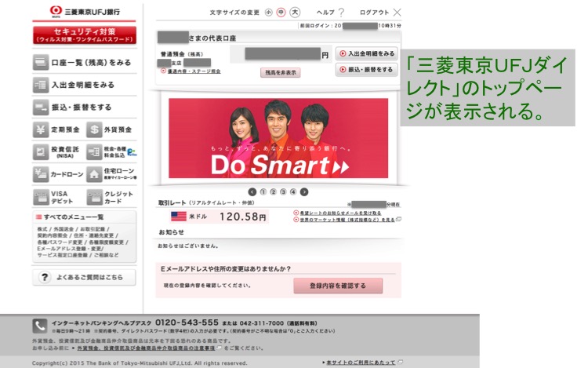This screenshot has height=368, width=588.
Task: Open 優遇内容・ステージ照会 link
Action: 194,71
